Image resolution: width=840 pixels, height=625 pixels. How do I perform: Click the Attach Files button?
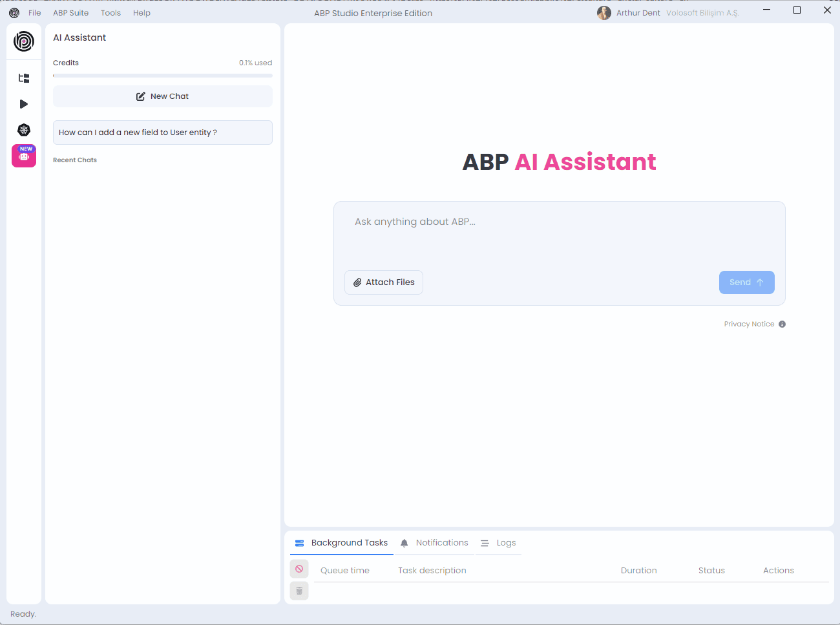click(x=383, y=282)
